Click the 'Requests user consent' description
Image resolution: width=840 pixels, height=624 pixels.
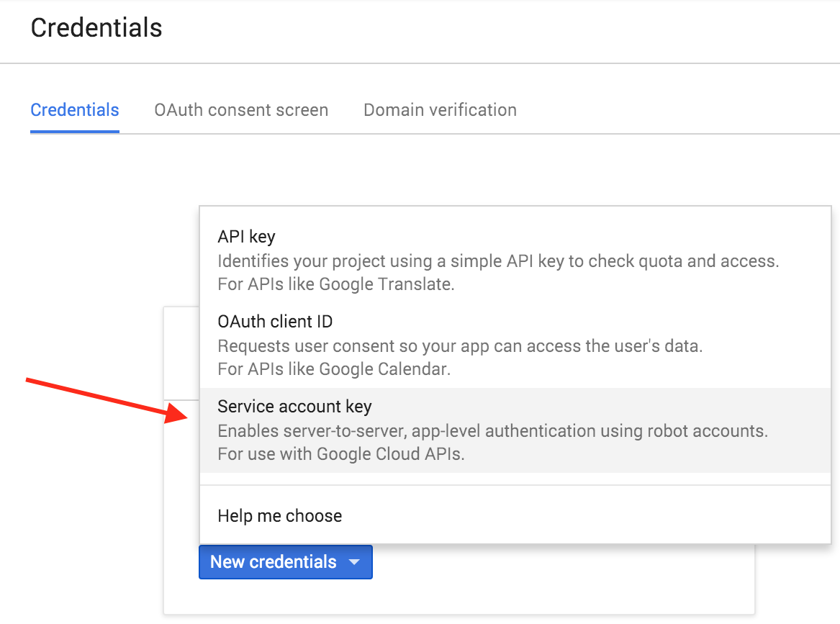(459, 346)
